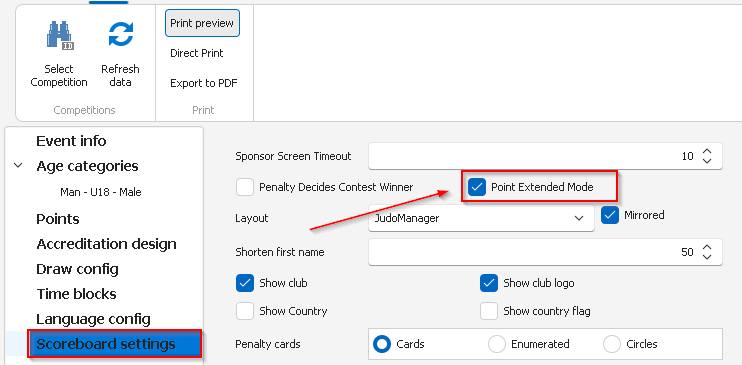Screen dimensions: 742x365
Task: Enable Penalty Decides Contest Winner checkbox
Action: (245, 187)
